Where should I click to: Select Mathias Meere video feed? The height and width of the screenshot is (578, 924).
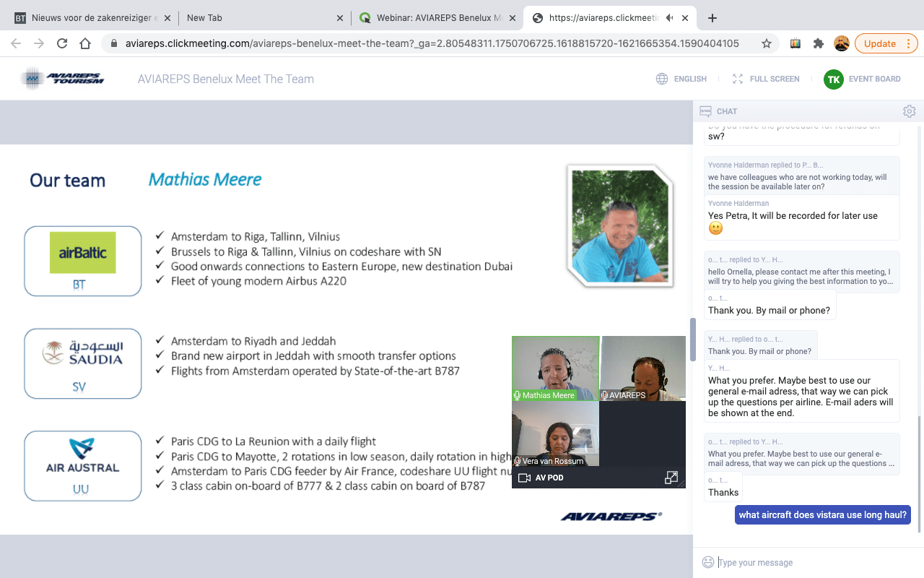(x=555, y=368)
